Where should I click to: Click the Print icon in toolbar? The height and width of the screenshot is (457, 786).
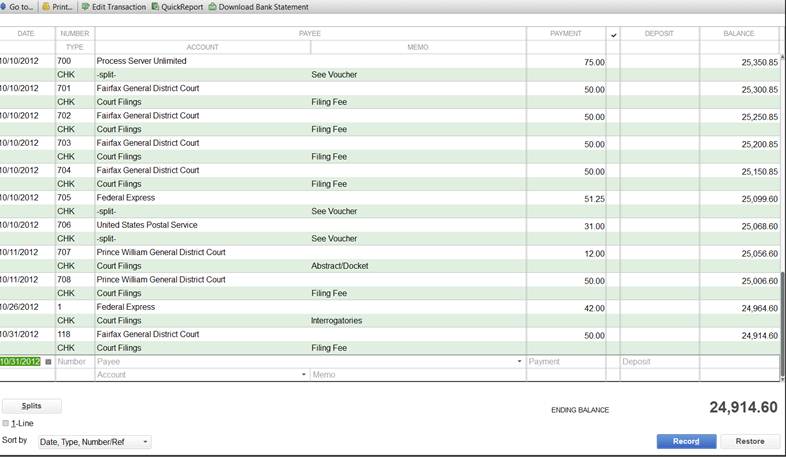pos(58,7)
